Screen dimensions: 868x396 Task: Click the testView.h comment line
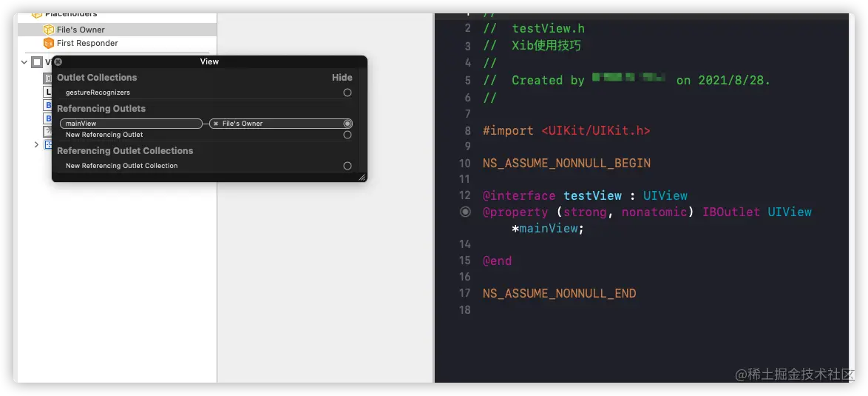click(534, 28)
